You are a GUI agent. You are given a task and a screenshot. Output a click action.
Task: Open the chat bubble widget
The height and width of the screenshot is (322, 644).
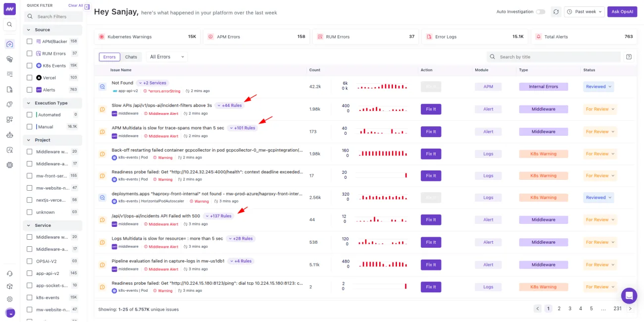click(x=629, y=296)
